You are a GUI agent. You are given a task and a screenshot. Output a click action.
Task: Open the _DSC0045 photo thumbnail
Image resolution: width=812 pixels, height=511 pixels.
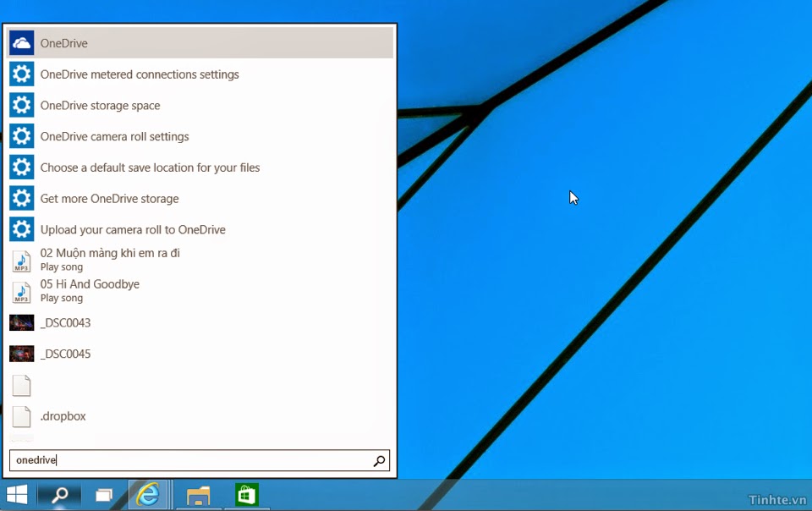(x=21, y=354)
